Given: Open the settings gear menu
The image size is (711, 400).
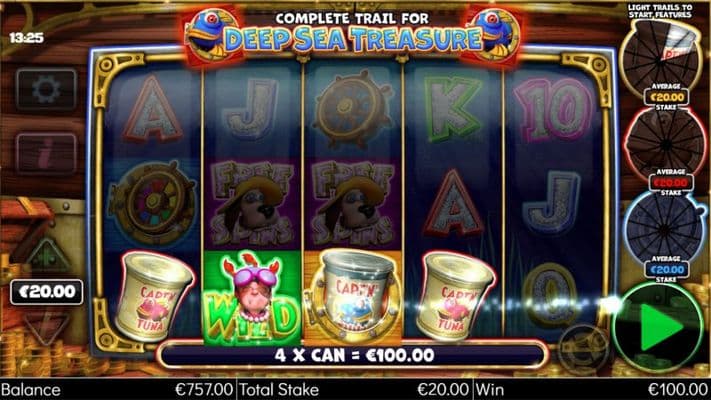Looking at the screenshot, I should point(46,89).
